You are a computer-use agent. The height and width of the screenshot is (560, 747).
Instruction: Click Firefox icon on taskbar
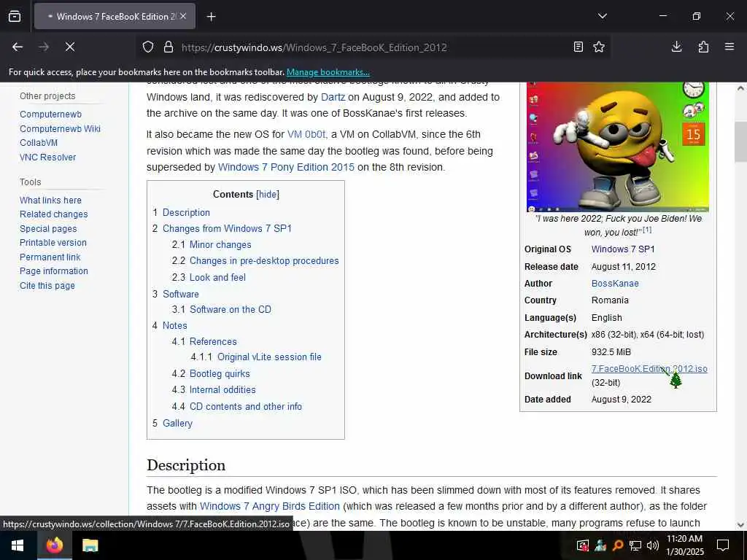coord(55,545)
